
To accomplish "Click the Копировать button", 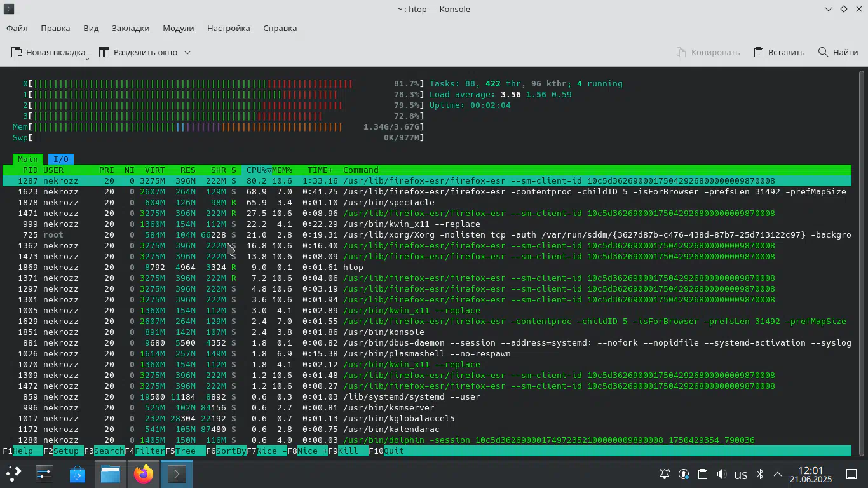I will click(x=708, y=52).
